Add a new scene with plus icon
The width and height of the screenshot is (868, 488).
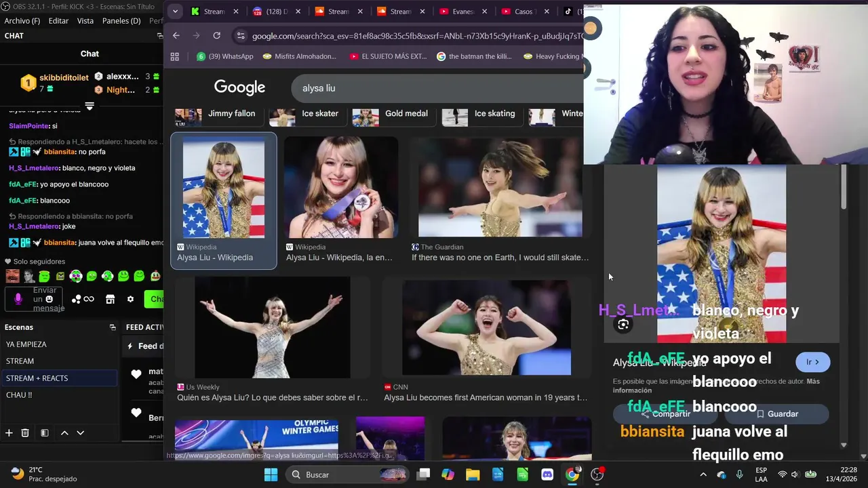click(9, 432)
